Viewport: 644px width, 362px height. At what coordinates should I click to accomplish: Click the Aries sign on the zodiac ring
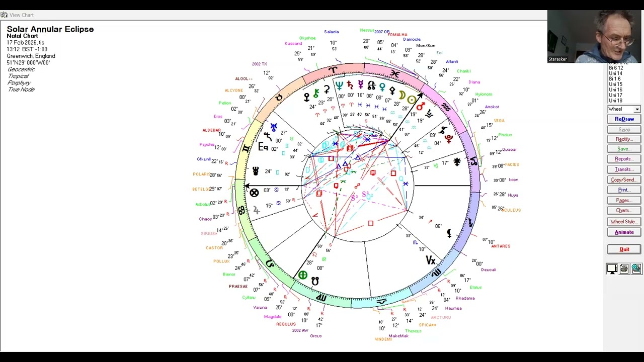click(x=333, y=70)
